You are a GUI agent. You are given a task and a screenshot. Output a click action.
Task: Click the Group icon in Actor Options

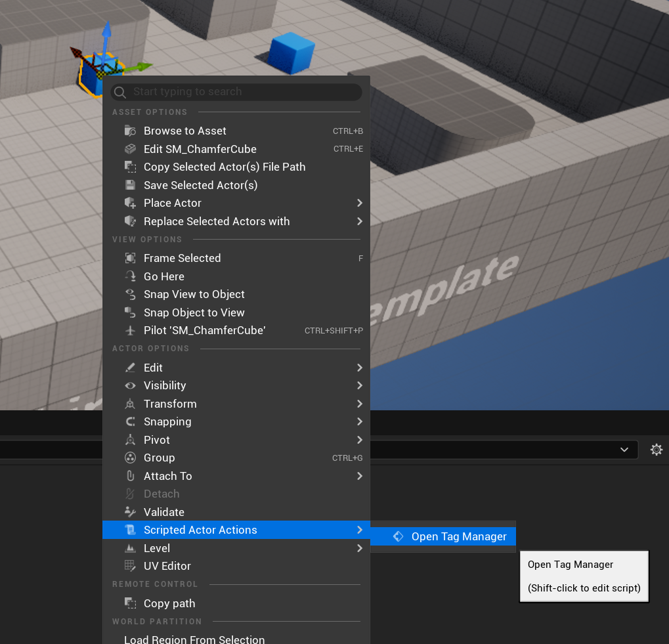[x=130, y=458]
